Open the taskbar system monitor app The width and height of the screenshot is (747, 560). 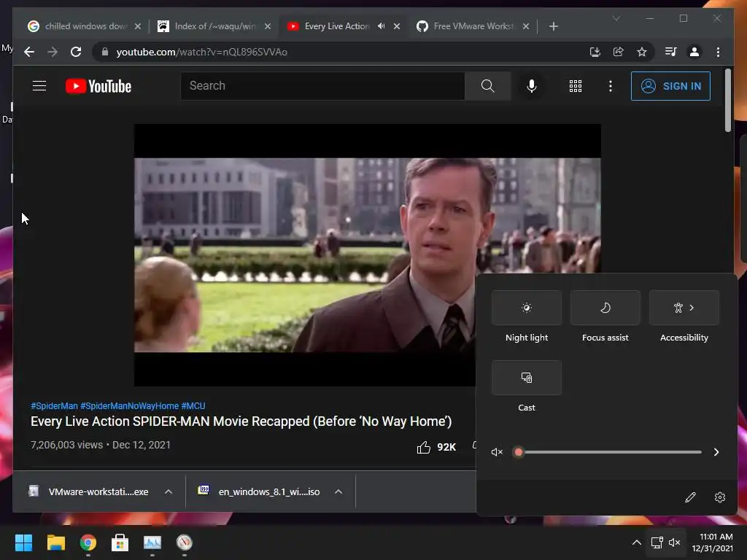click(152, 542)
